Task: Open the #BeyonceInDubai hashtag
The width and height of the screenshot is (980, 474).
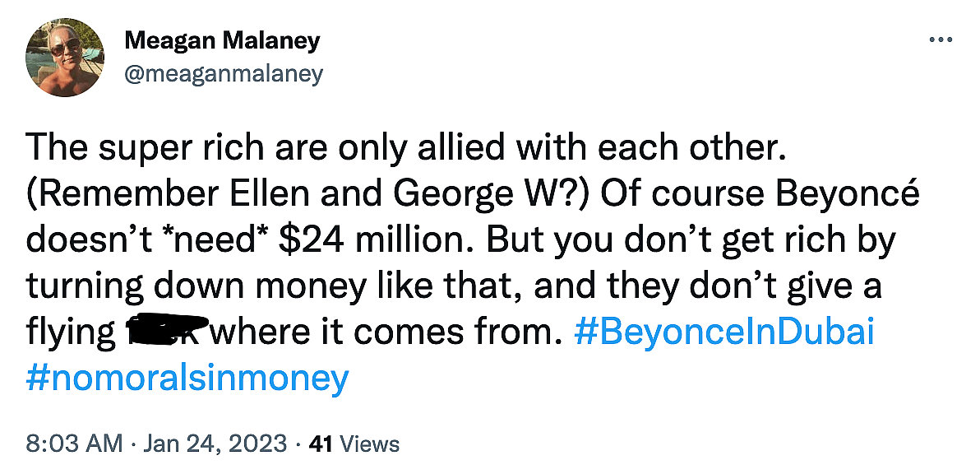Action: tap(720, 333)
